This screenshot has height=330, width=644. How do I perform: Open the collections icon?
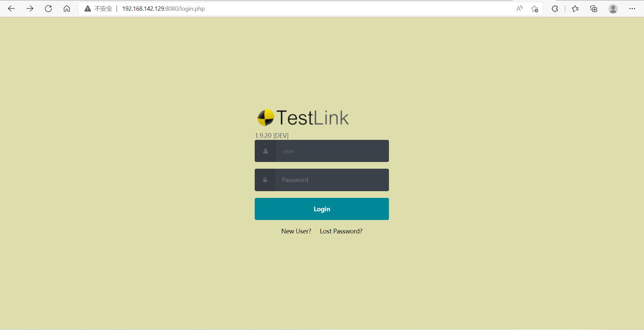coord(594,9)
